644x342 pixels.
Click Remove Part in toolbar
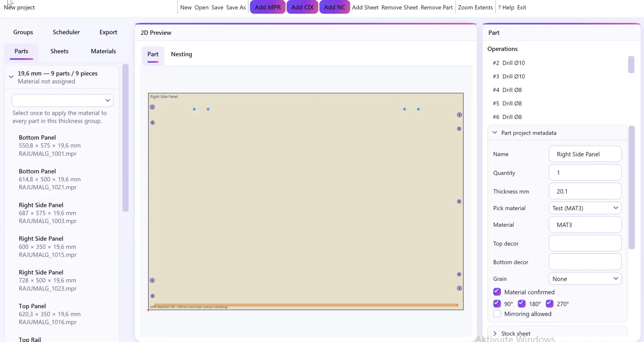click(x=436, y=7)
